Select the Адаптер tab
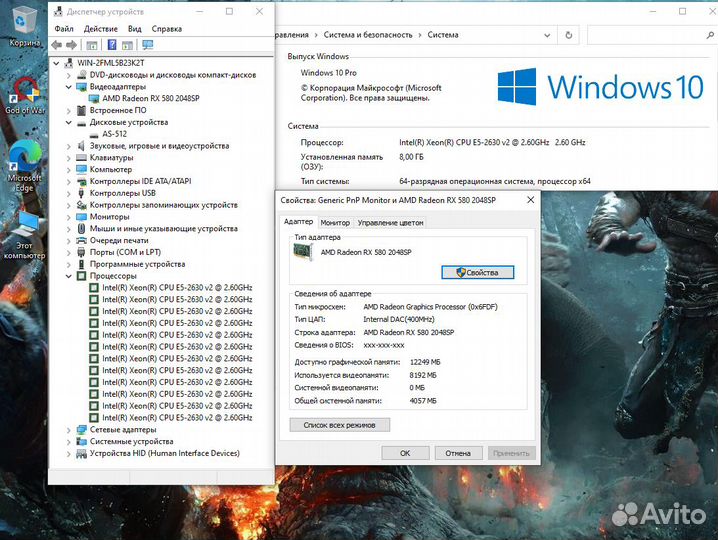This screenshot has width=718, height=540. (x=298, y=222)
